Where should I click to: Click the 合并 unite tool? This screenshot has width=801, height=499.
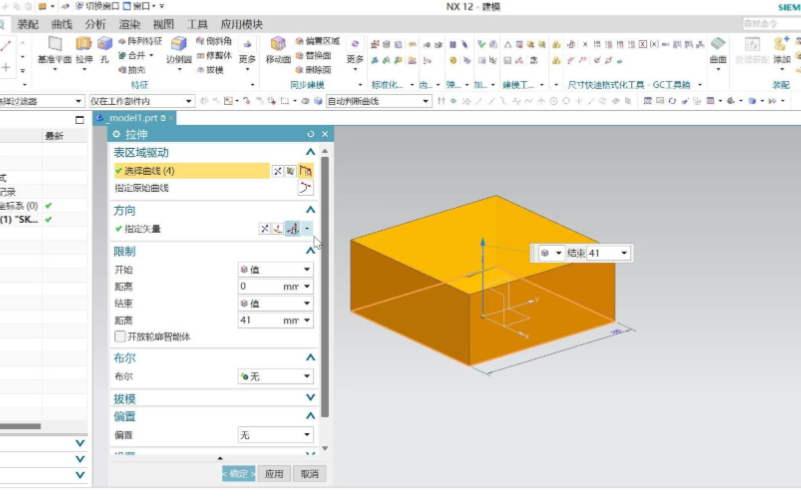132,55
